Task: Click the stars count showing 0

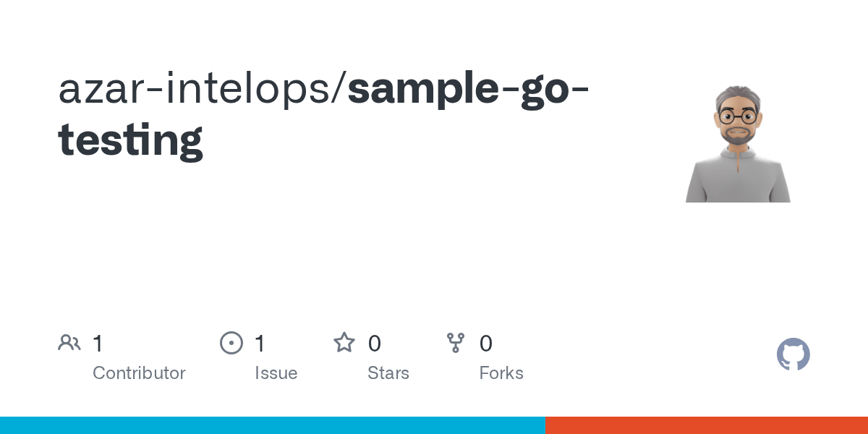Action: click(x=374, y=344)
